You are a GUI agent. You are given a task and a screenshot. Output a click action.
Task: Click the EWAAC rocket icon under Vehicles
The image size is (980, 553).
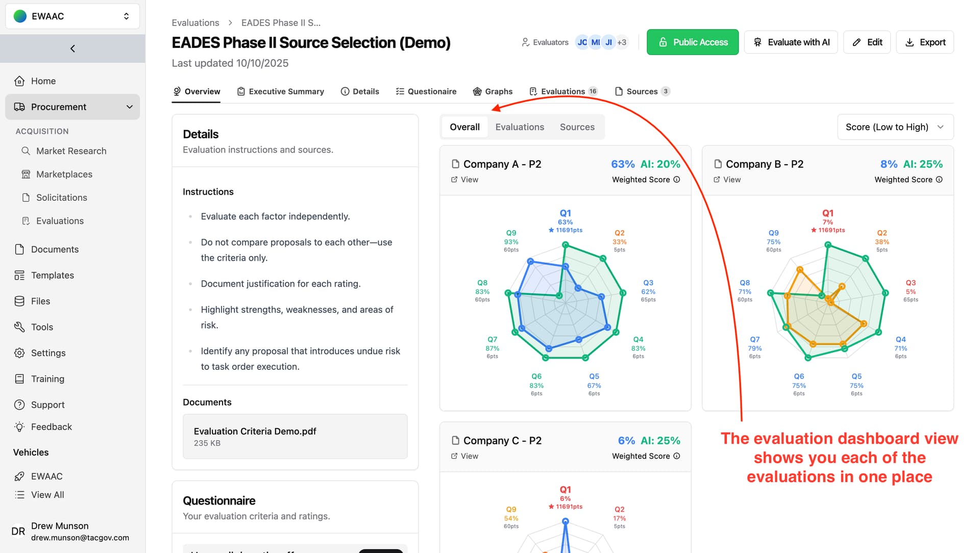point(19,476)
